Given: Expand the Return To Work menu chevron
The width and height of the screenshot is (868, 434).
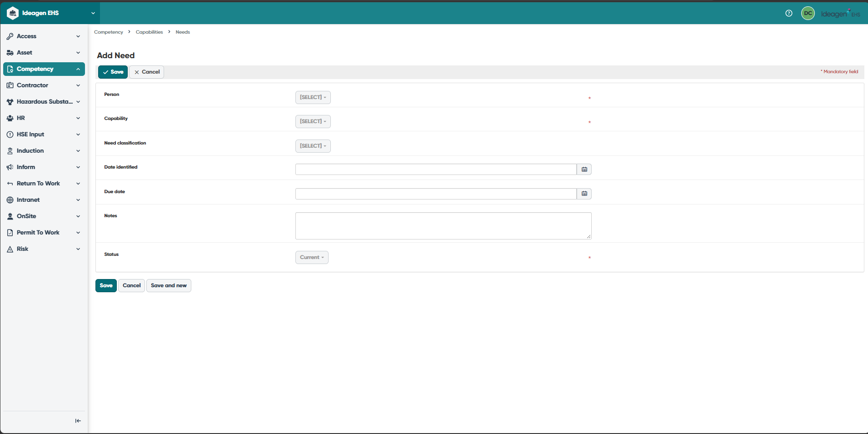Looking at the screenshot, I should click(78, 184).
